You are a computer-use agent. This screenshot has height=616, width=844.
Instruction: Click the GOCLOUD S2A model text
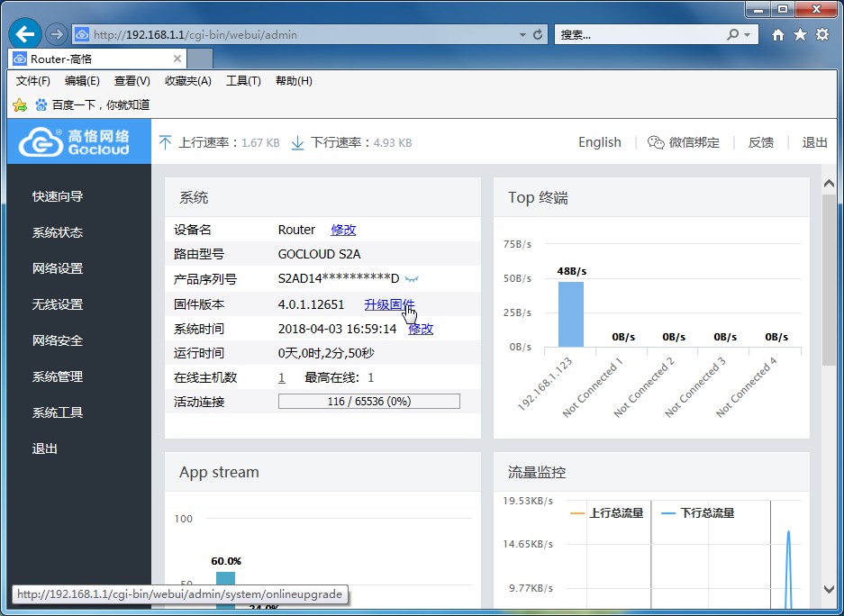pos(319,254)
